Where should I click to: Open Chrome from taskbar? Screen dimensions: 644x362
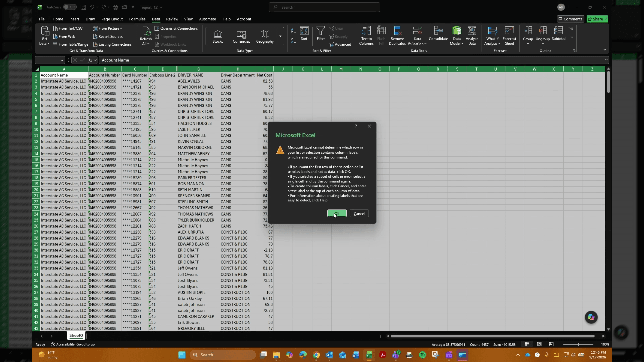(316, 355)
